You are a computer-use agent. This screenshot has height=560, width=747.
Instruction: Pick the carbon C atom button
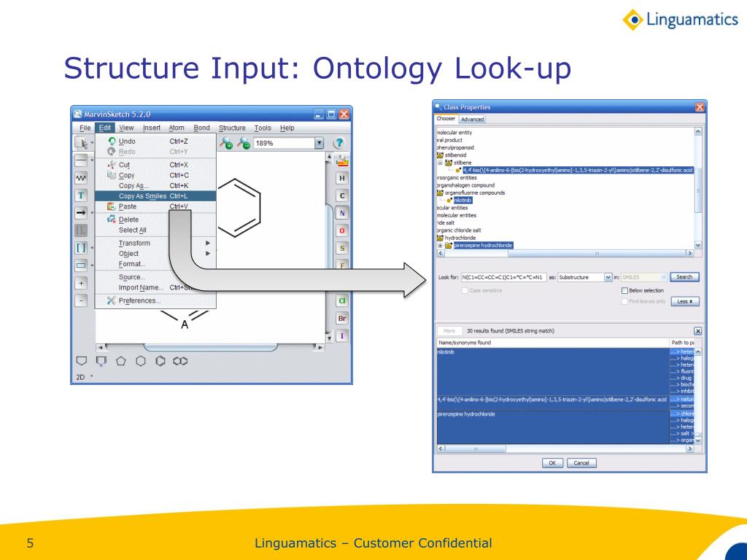[341, 195]
